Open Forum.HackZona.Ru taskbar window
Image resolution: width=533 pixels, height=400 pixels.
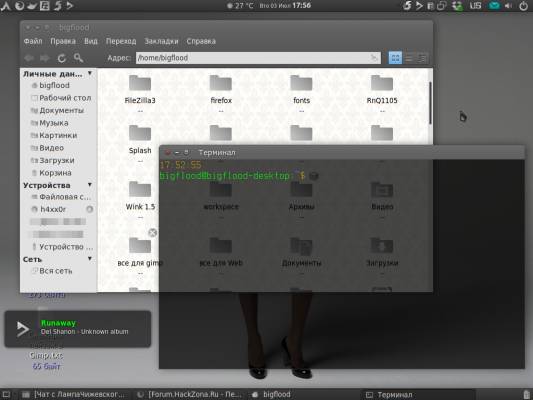click(x=190, y=395)
